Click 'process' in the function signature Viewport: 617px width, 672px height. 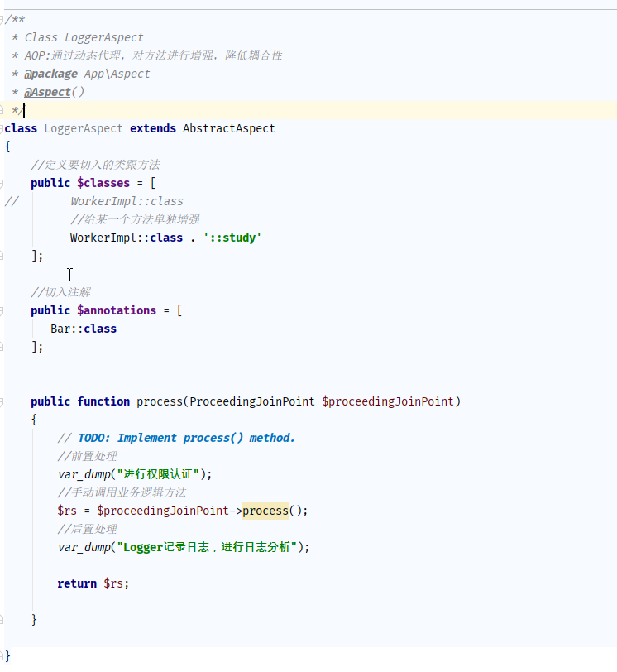tap(160, 401)
